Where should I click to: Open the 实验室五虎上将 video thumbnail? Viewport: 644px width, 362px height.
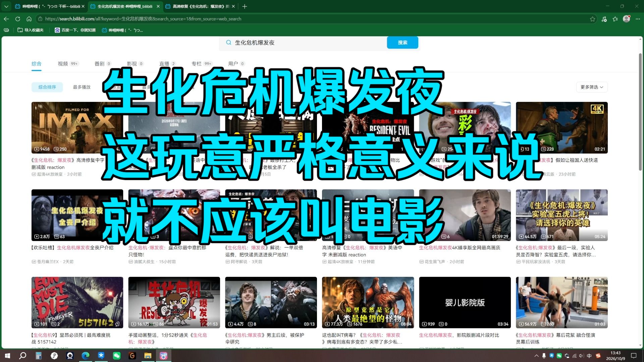[x=562, y=215]
